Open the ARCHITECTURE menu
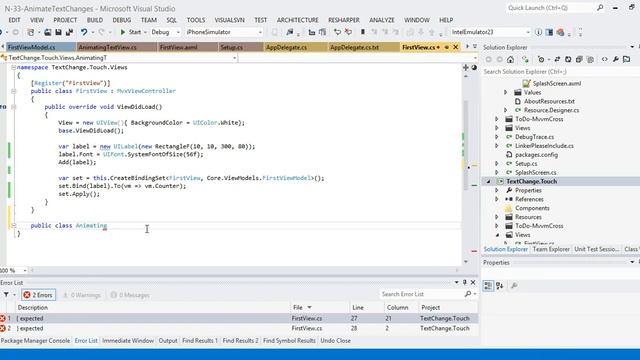Screen dimensions: 640x360 298,20
